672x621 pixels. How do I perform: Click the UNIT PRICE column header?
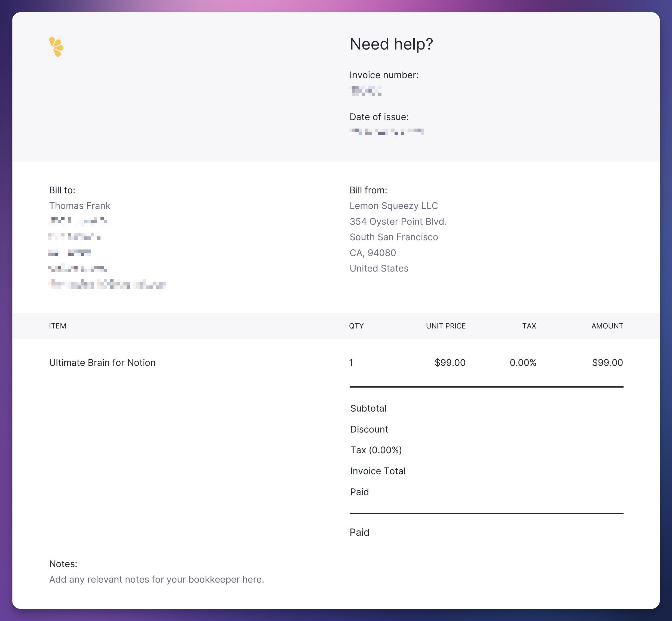445,326
